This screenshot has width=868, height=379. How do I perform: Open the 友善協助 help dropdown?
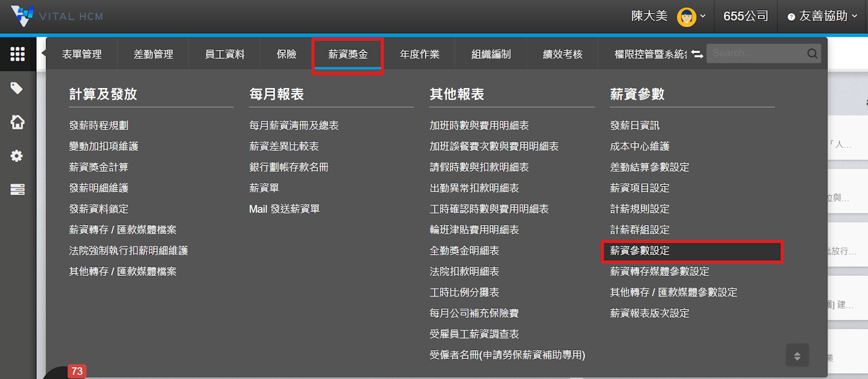tap(822, 16)
